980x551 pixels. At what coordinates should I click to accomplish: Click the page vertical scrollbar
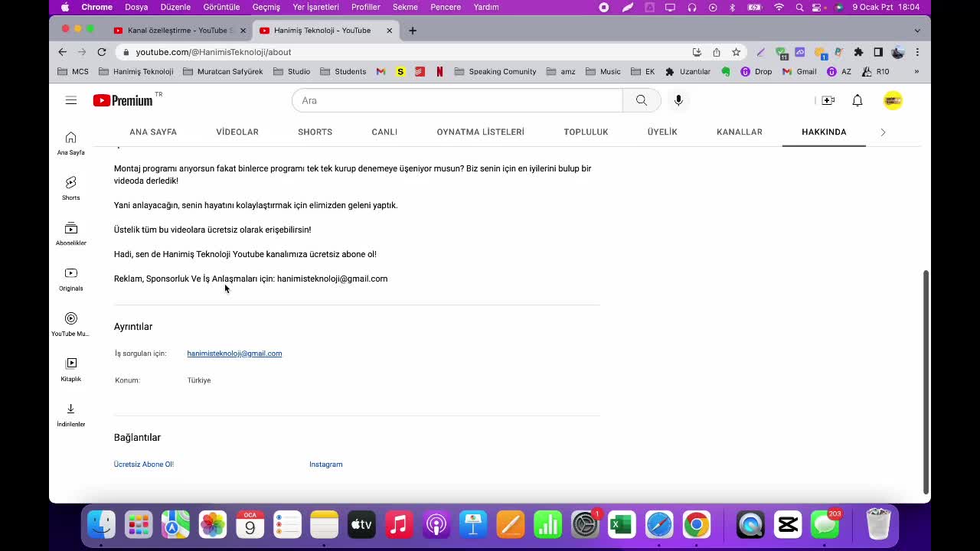pyautogui.click(x=925, y=382)
